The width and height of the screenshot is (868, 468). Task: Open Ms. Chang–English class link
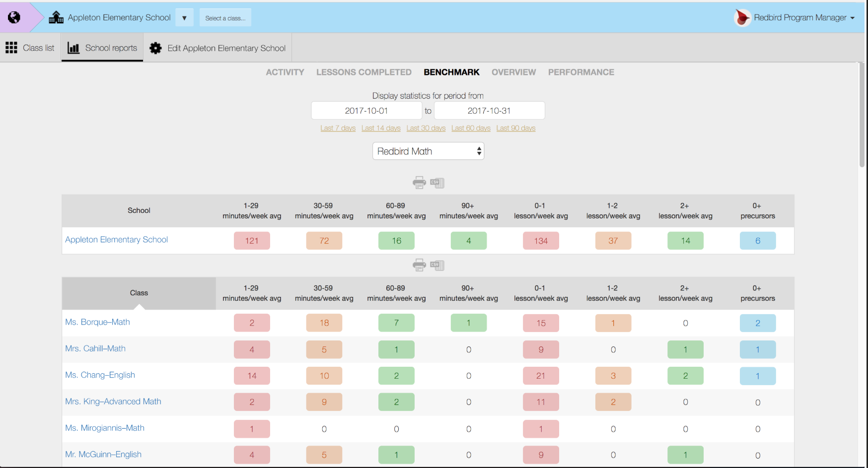pos(100,375)
